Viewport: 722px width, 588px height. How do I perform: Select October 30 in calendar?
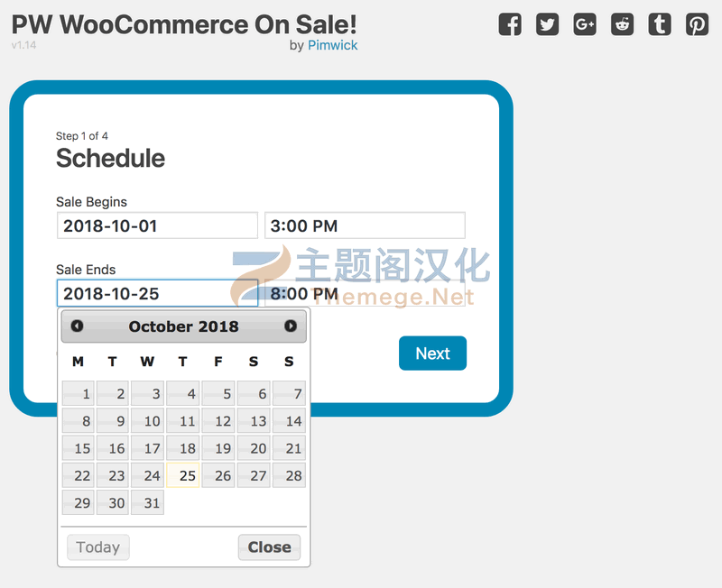tap(113, 502)
